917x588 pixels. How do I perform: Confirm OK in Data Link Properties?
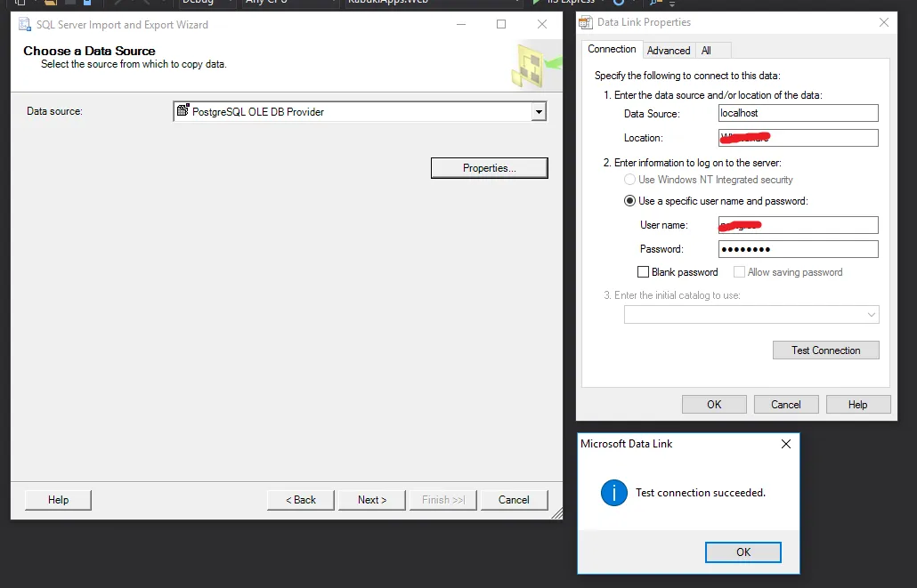714,405
